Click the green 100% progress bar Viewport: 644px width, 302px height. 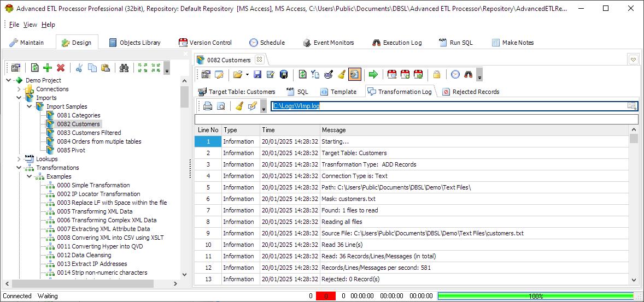tap(536, 296)
